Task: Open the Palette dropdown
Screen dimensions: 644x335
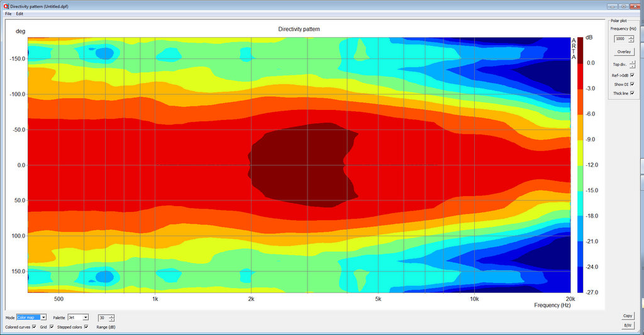Action: (x=86, y=317)
